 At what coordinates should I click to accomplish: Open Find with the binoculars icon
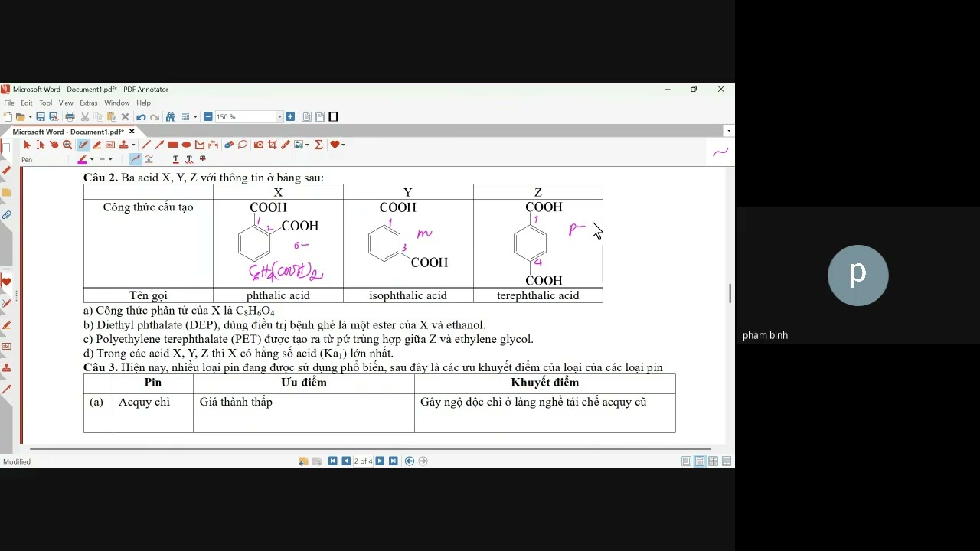pos(171,117)
